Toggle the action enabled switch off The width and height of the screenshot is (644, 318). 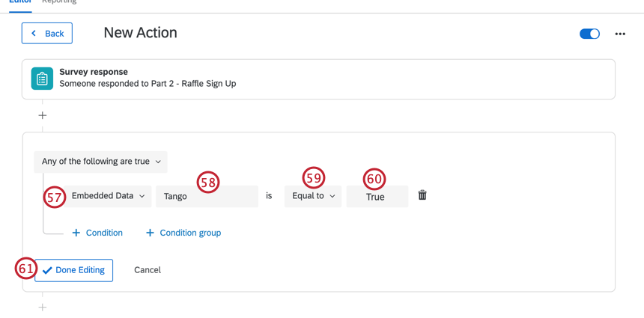pyautogui.click(x=589, y=34)
